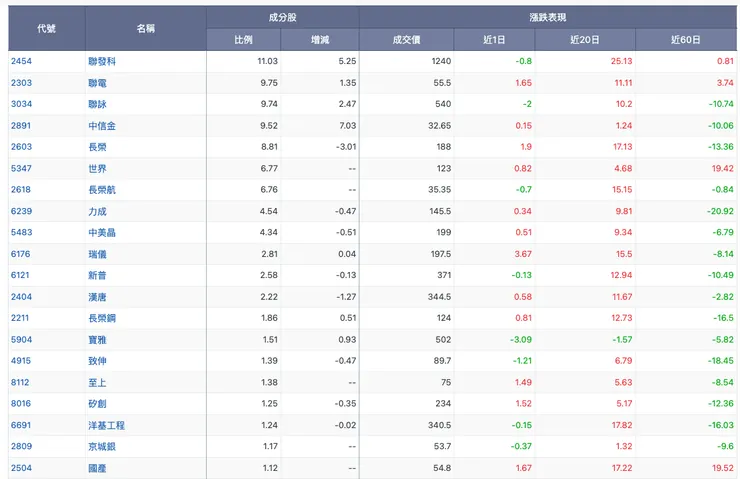Open the 聯詠 stock link

pyautogui.click(x=97, y=104)
